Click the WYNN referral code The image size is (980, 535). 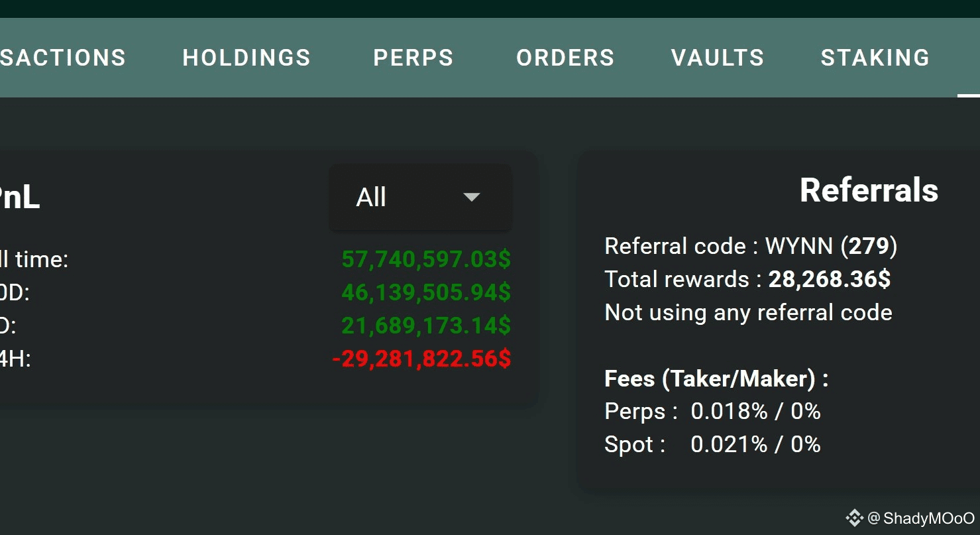[x=798, y=247]
